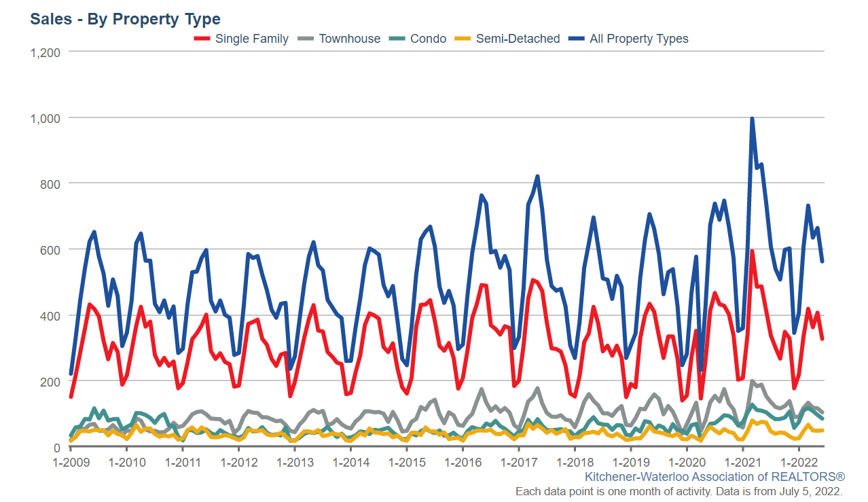This screenshot has height=502, width=868.
Task: Select the 1-2015 x-axis label
Action: (406, 463)
